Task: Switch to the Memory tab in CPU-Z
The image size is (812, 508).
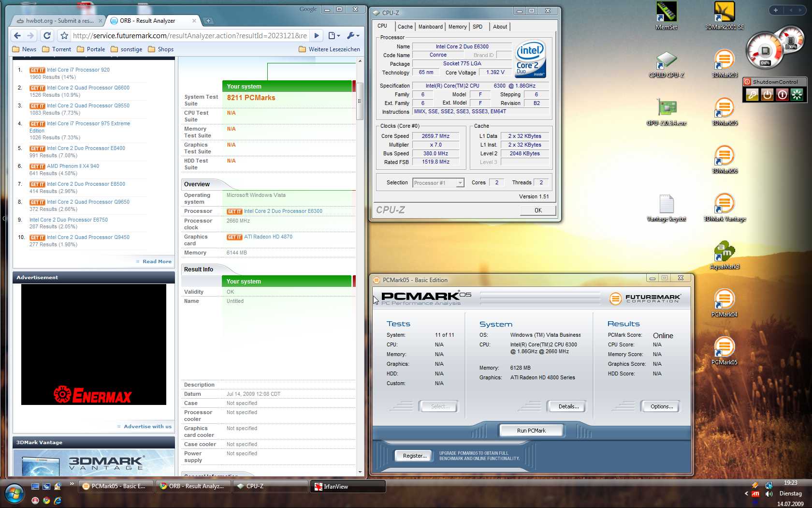Action: click(x=457, y=27)
